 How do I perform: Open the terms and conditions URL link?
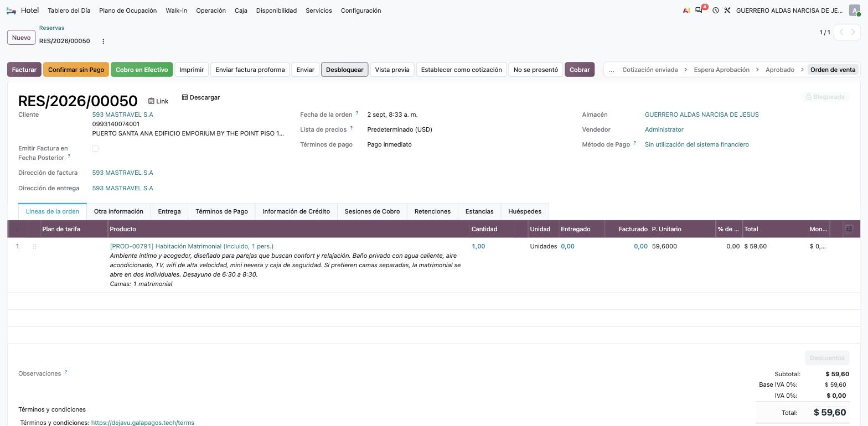143,423
